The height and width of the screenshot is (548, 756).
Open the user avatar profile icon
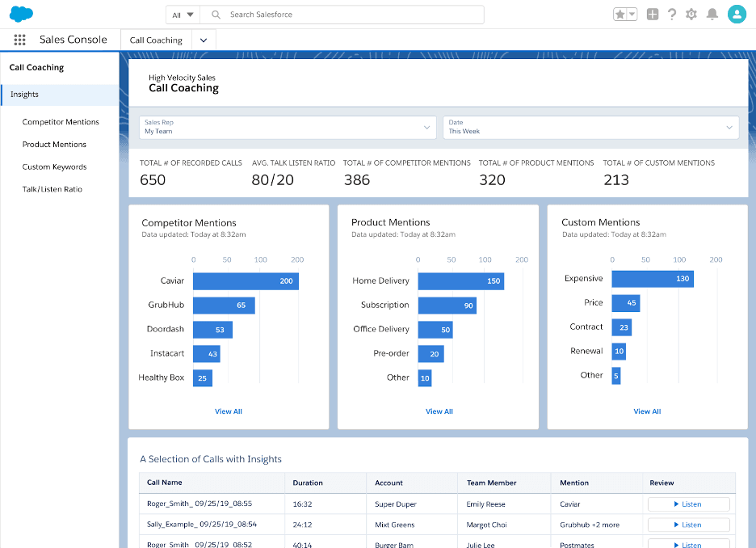point(737,14)
